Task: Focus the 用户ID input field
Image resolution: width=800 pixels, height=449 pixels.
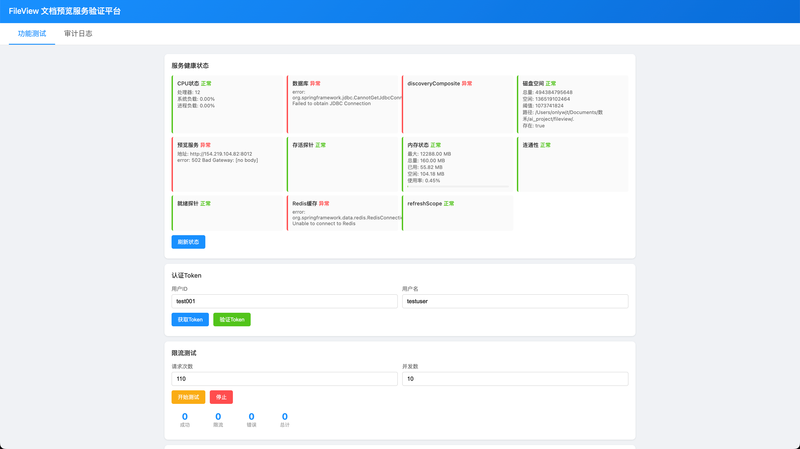Action: pos(284,301)
